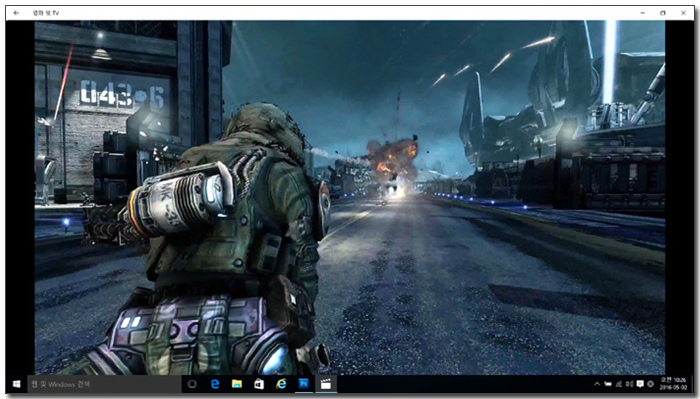Open File Explorer from the taskbar
Viewport: 700px width, 399px height.
pyautogui.click(x=237, y=384)
